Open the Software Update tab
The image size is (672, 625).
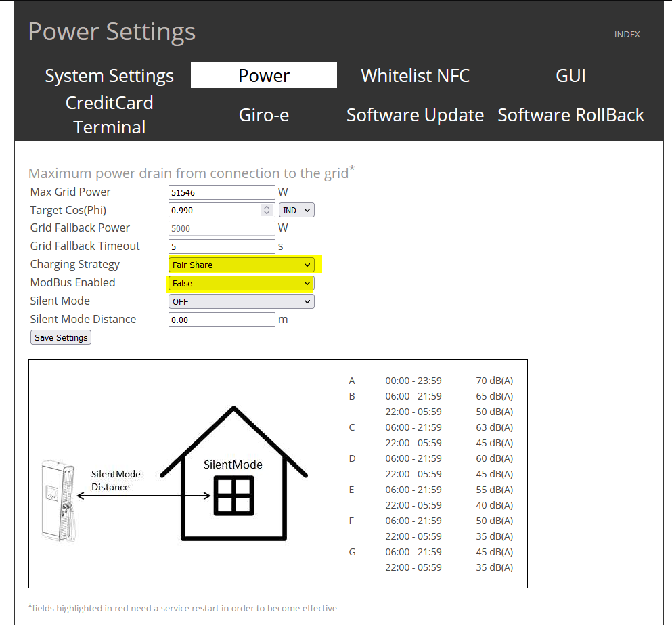click(x=415, y=115)
